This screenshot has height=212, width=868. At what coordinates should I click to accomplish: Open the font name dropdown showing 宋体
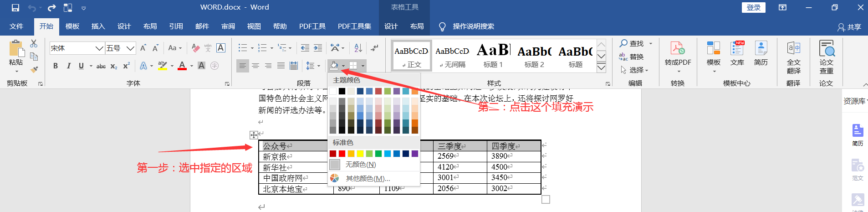point(99,48)
